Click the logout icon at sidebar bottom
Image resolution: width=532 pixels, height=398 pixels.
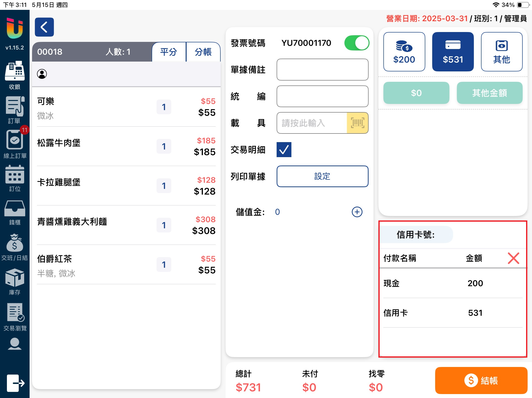click(15, 382)
